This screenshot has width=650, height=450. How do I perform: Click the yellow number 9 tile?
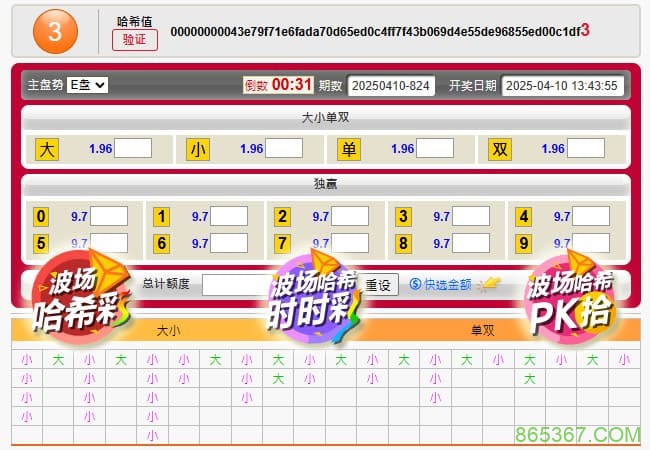point(524,243)
